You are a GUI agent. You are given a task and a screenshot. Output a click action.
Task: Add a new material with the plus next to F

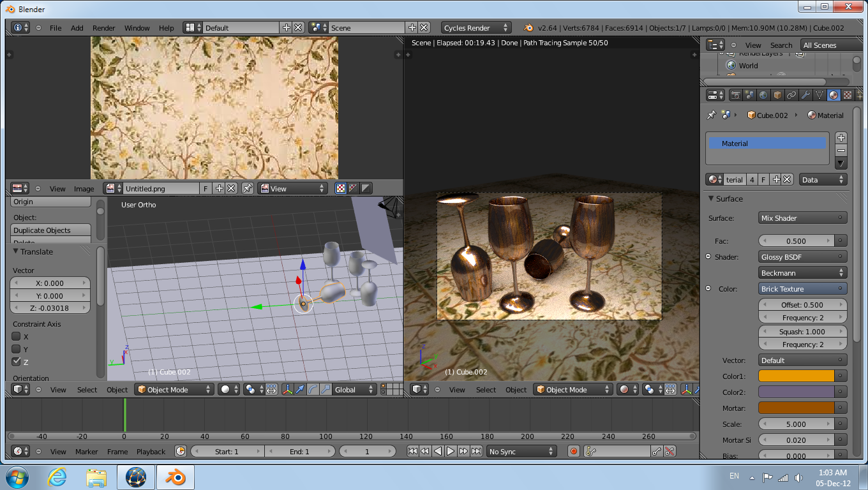pyautogui.click(x=775, y=180)
